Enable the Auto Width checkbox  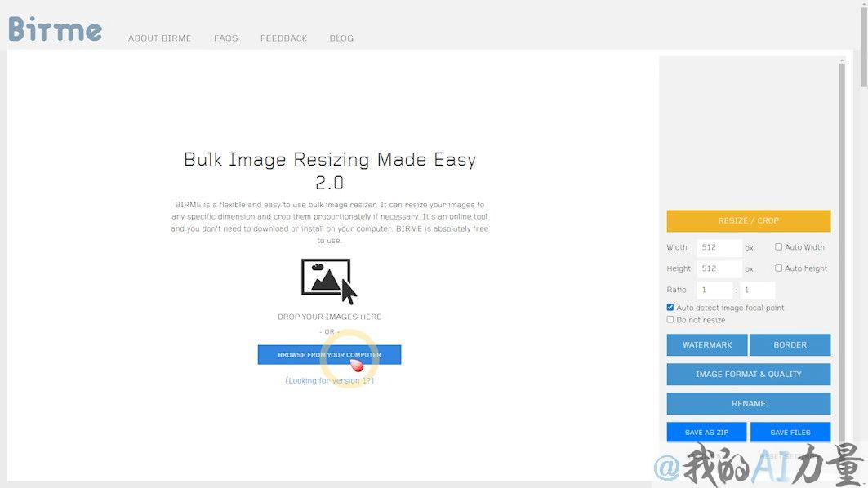click(x=778, y=246)
